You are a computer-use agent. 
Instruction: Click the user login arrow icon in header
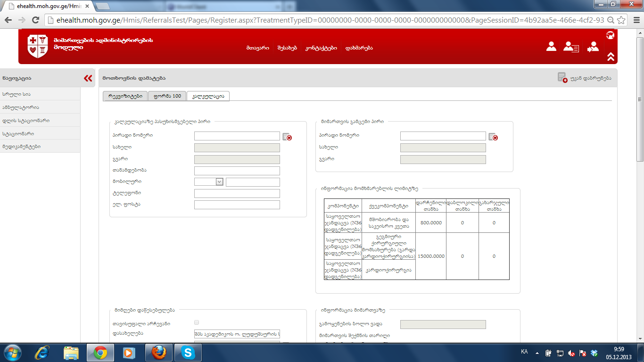pyautogui.click(x=593, y=47)
